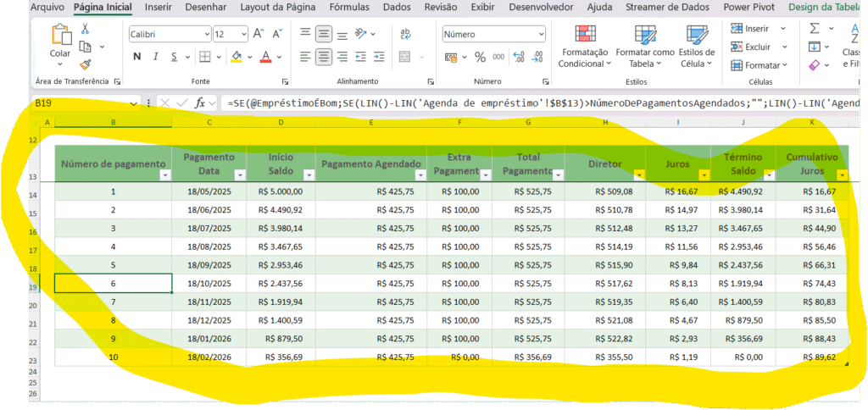Click the Formatar cells button
The height and width of the screenshot is (410, 868).
pos(759,65)
